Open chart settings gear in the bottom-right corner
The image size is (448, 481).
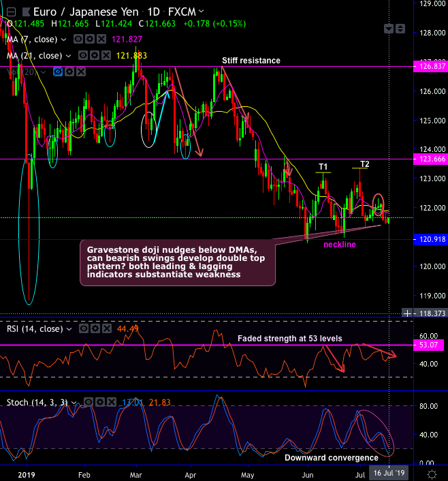(432, 474)
